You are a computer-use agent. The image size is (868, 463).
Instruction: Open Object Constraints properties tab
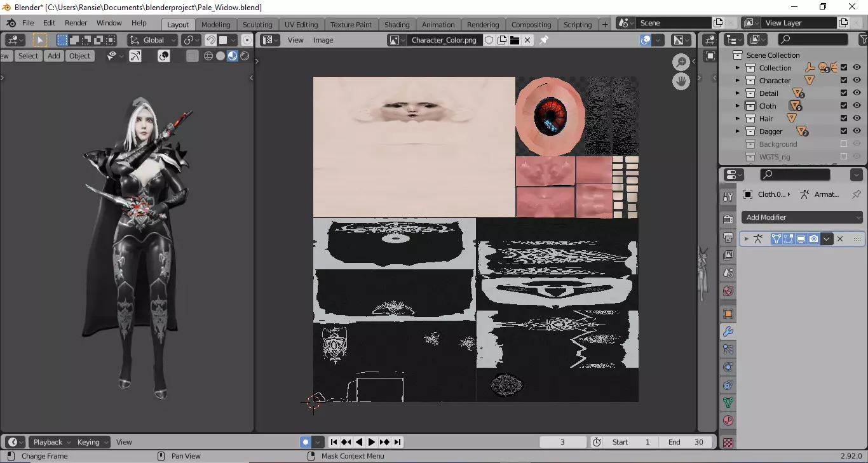click(x=728, y=385)
